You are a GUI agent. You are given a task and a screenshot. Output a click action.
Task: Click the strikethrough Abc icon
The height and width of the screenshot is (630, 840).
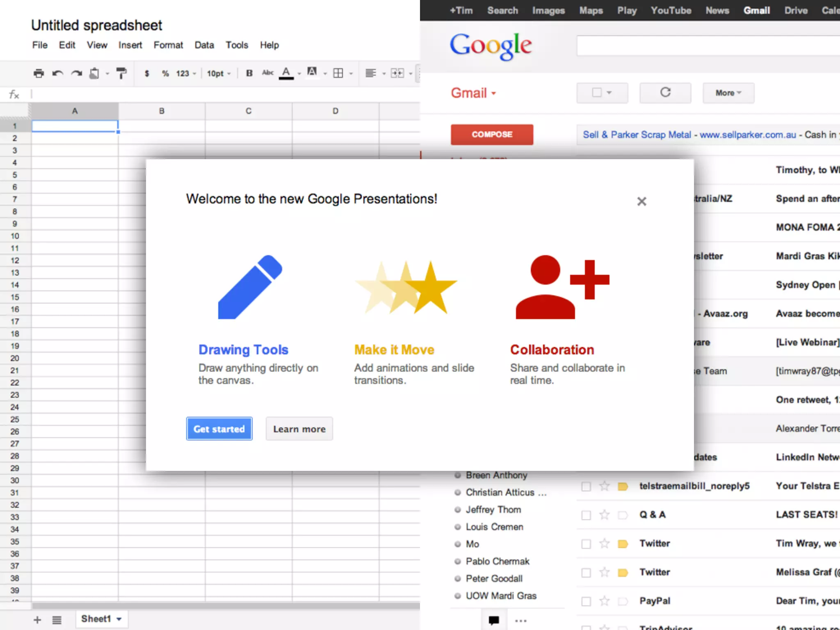(267, 73)
